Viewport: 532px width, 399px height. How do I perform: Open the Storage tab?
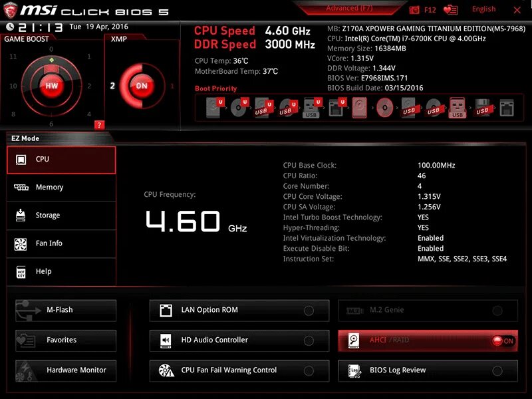61,215
